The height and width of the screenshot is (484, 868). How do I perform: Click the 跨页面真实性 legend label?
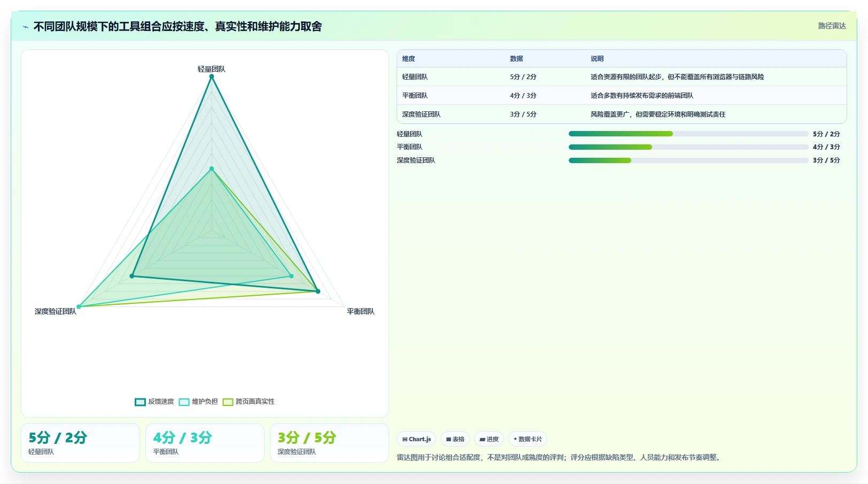(x=255, y=402)
